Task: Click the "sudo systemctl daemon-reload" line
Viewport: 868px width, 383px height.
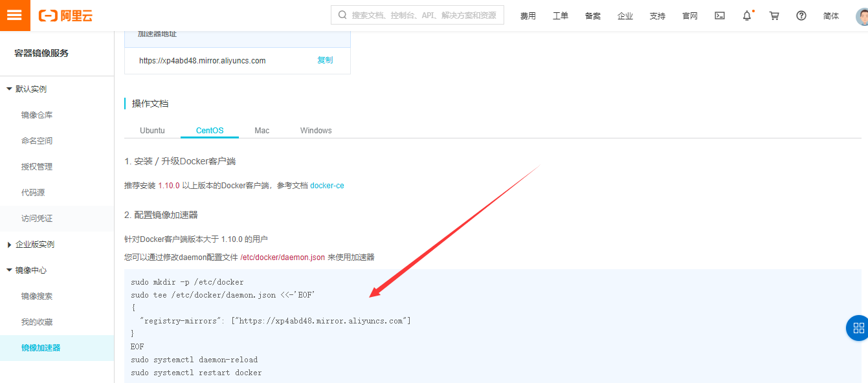Action: tap(194, 360)
